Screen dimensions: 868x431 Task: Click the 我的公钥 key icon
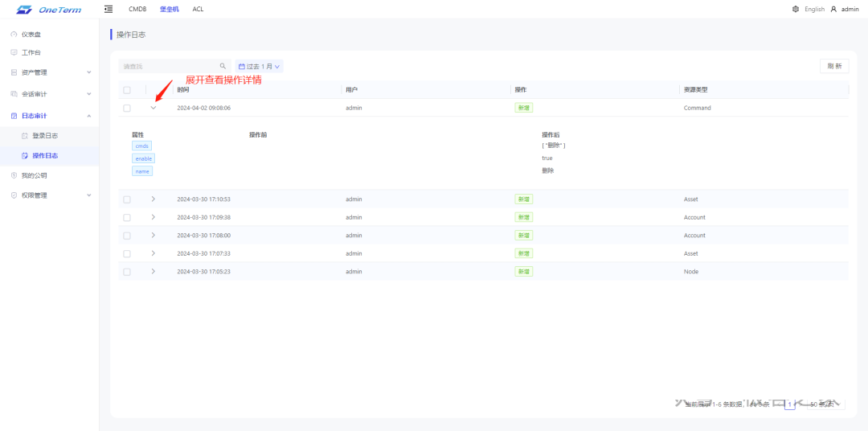[14, 175]
